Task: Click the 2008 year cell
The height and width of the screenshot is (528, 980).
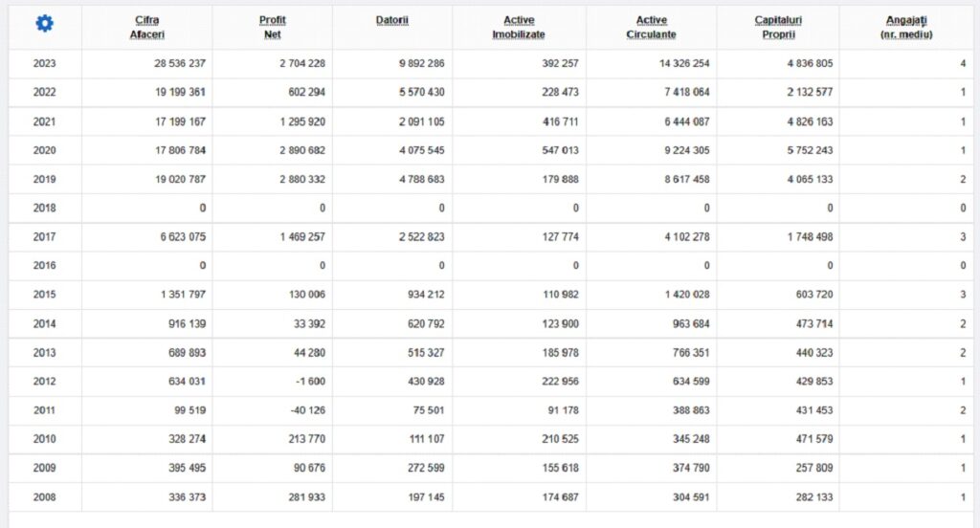Action: [44, 497]
